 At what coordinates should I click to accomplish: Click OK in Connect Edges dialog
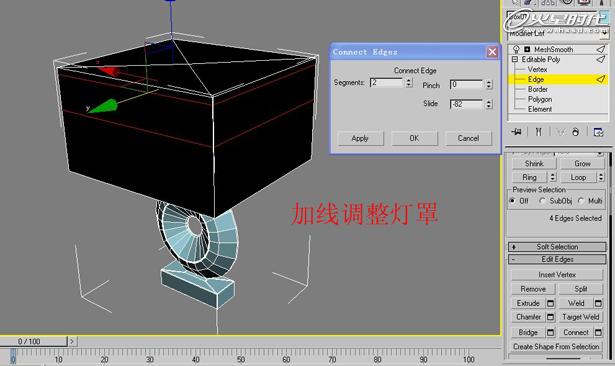pos(414,138)
